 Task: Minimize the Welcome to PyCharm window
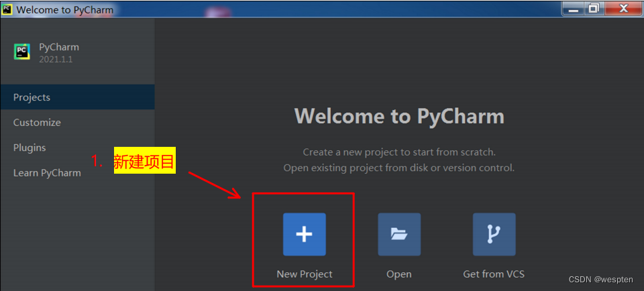[572, 8]
